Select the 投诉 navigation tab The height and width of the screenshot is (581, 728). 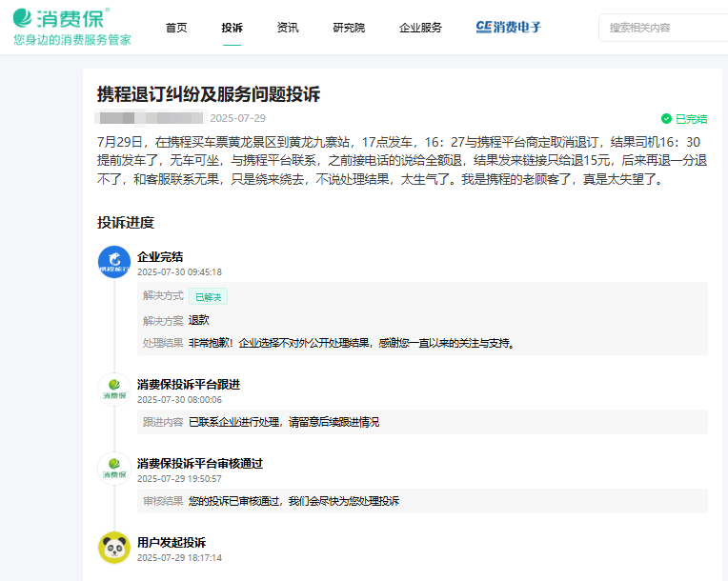coord(233,28)
